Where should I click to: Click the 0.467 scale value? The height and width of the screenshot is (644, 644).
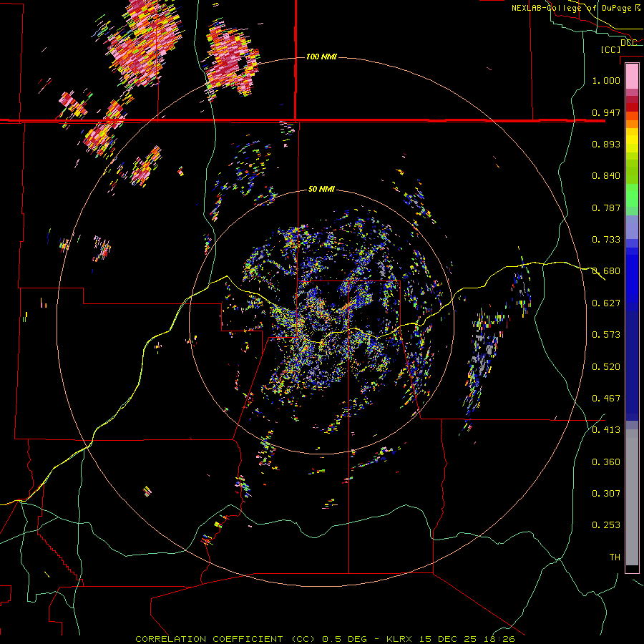(606, 399)
